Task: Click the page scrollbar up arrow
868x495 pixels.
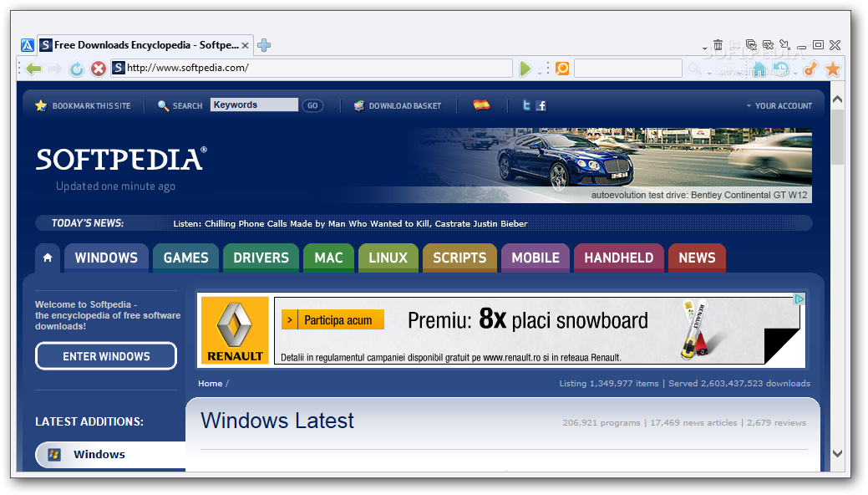Action: 838,100
